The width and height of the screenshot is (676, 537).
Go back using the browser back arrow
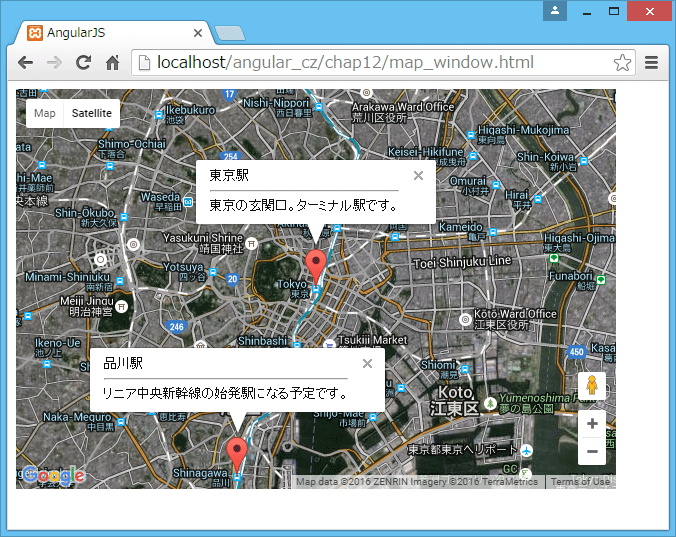click(26, 63)
